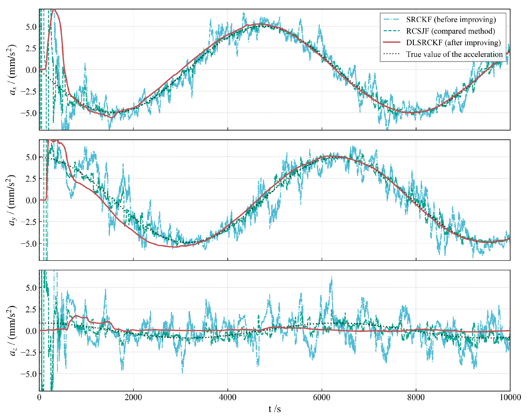Click the red solid line sample in legend
This screenshot has height=420, width=527.
[392, 42]
